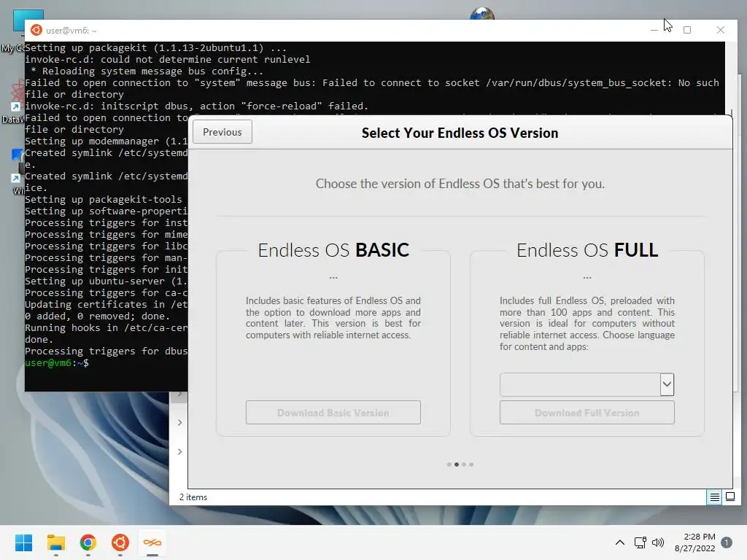747x560 pixels.
Task: Select the Endless installer taskbar icon
Action: [152, 542]
